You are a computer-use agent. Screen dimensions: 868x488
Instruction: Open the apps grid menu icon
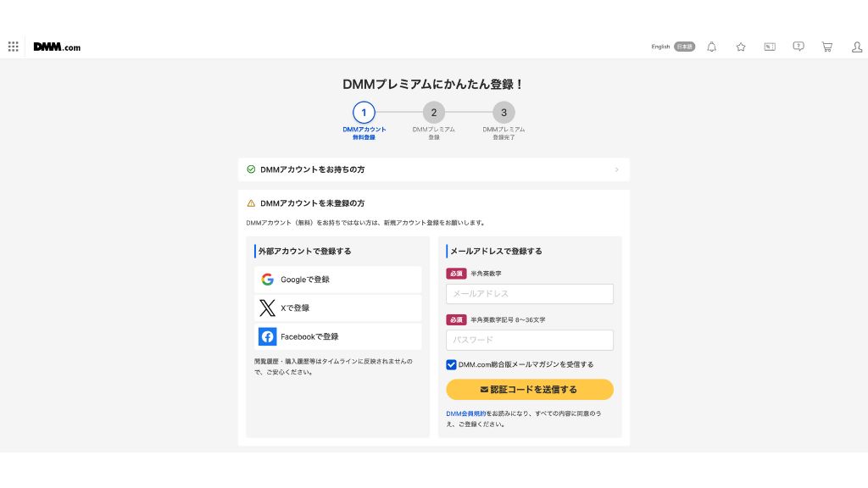pyautogui.click(x=13, y=47)
